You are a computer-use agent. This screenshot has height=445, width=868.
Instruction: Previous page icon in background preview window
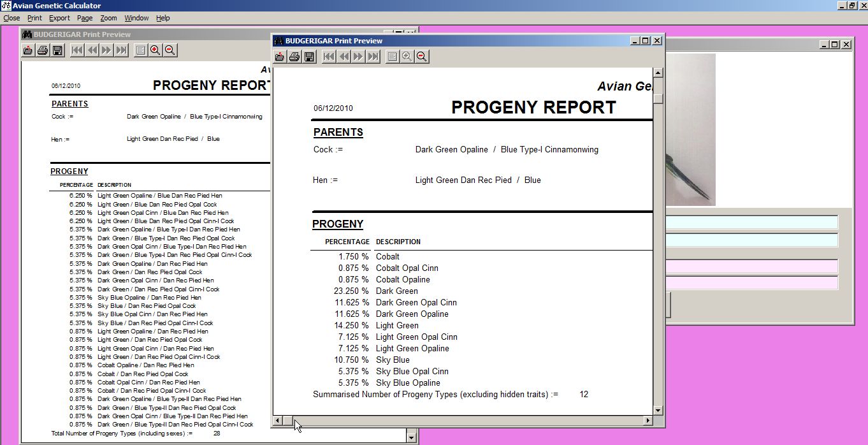pos(92,50)
